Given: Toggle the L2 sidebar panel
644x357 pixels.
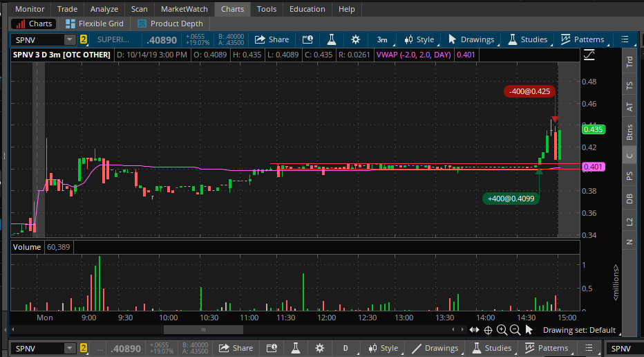Looking at the screenshot, I should coord(629,221).
